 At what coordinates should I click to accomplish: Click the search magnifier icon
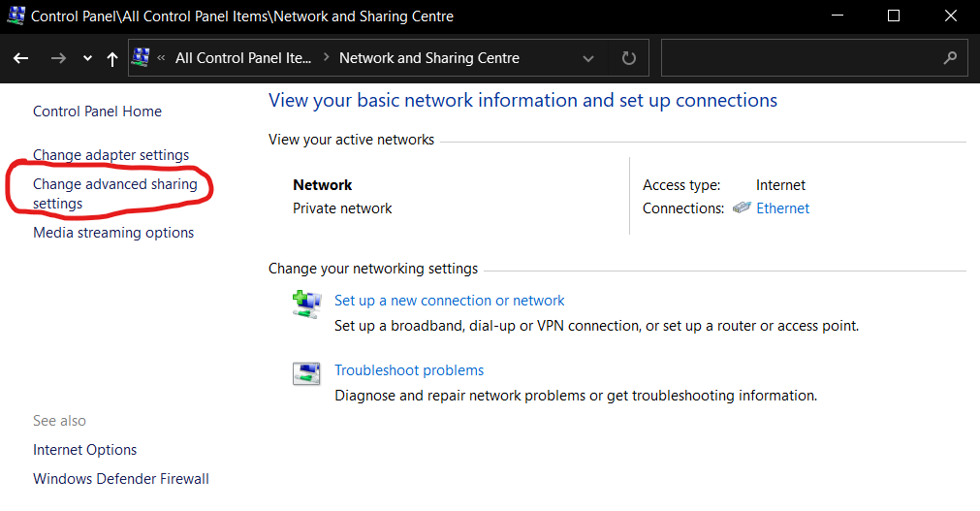point(950,58)
